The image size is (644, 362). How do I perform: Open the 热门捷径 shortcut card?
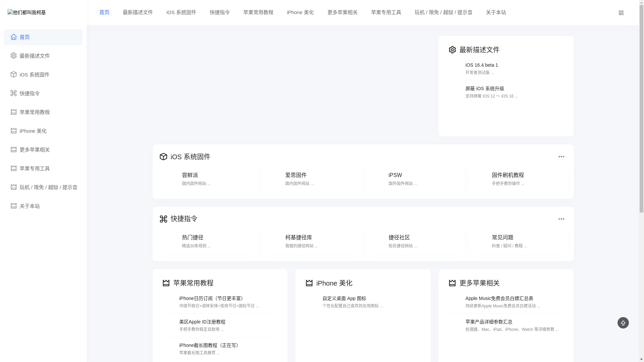(x=208, y=241)
